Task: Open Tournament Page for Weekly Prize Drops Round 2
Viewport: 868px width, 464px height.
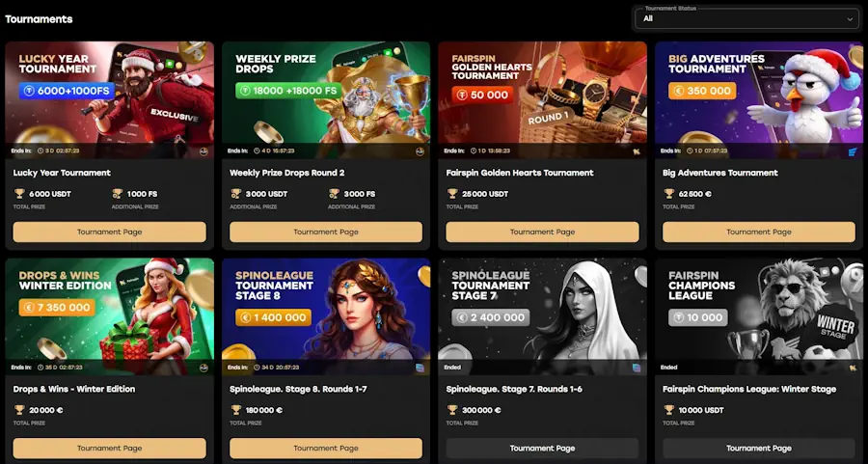Action: point(326,232)
